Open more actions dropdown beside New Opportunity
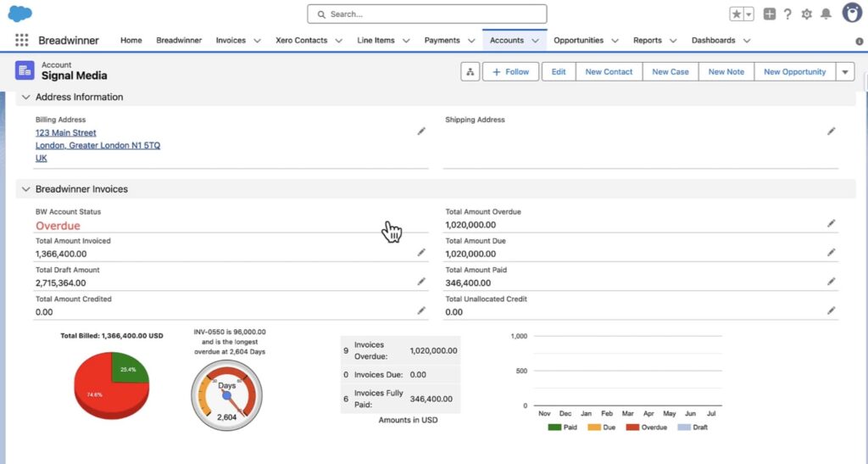Screen dimensions: 868x464 (x=845, y=72)
